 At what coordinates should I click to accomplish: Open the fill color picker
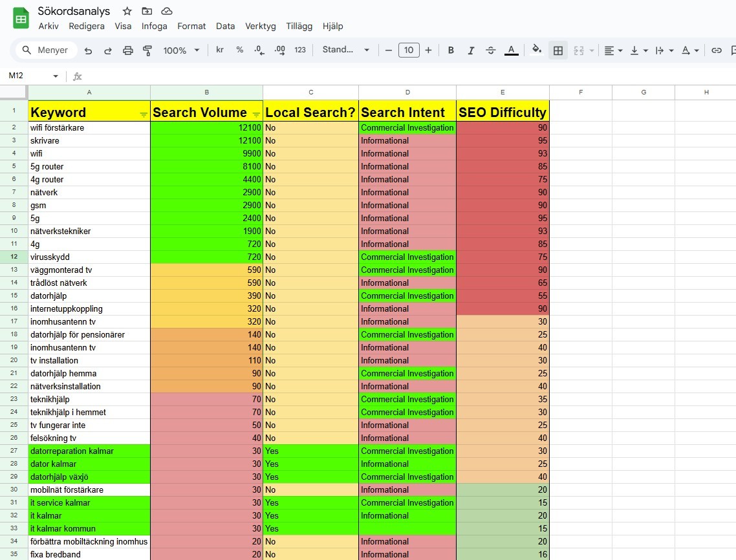(537, 49)
